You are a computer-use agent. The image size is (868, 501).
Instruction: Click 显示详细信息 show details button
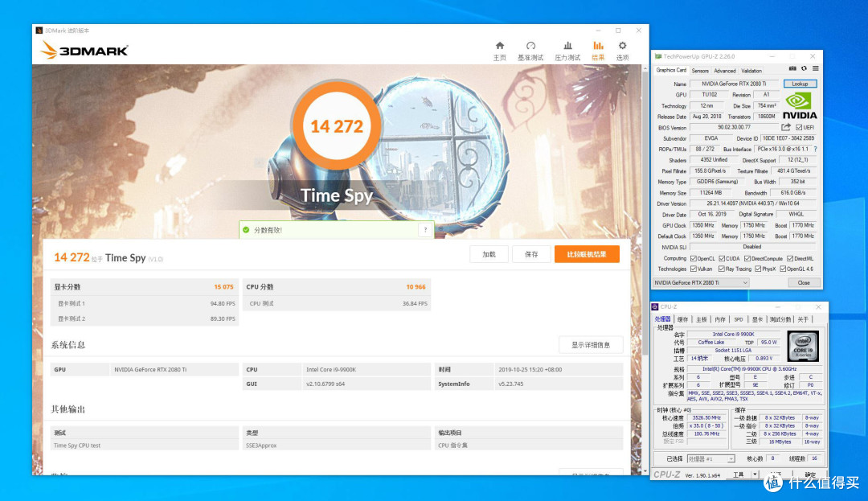[591, 345]
